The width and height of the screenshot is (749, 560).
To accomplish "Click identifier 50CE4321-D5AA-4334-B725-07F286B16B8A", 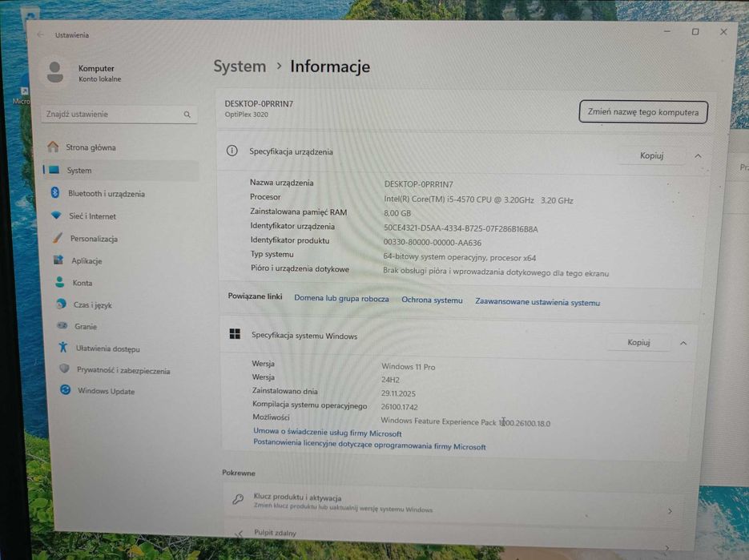I will tap(461, 229).
